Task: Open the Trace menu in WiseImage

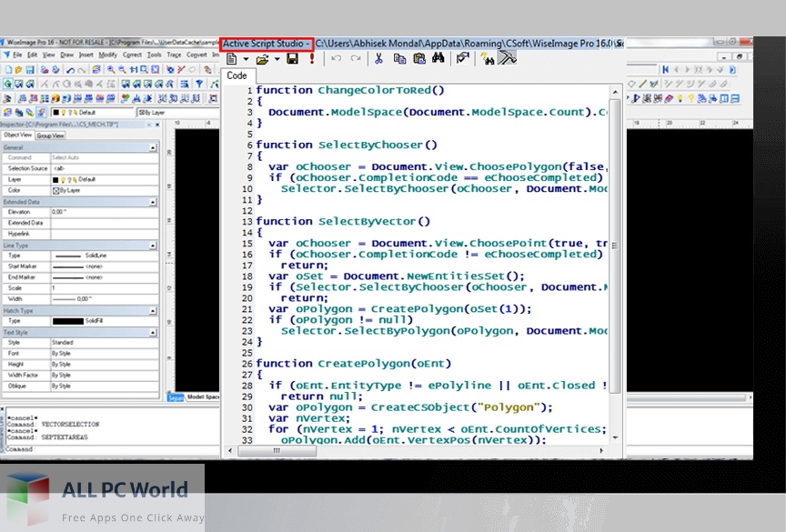Action: 174,55
